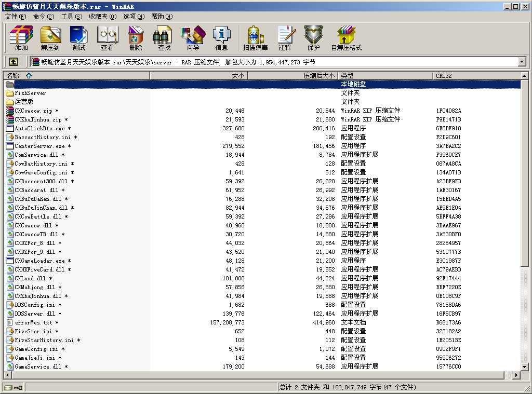Screen dimensions: 532x394
Task: Open the Help (帮助) menu
Action: [162, 16]
